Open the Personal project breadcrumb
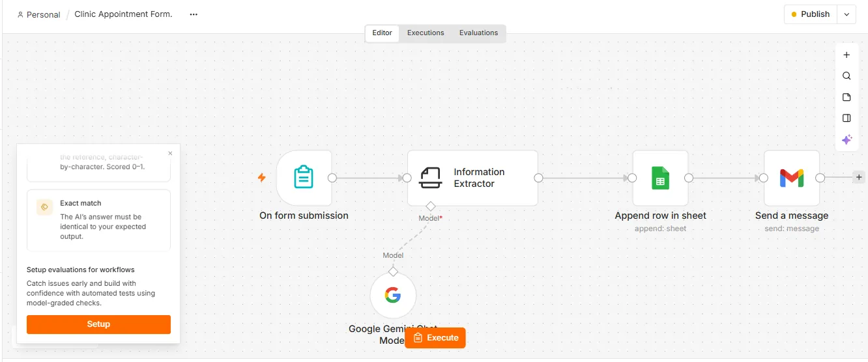The height and width of the screenshot is (362, 868). pos(38,14)
